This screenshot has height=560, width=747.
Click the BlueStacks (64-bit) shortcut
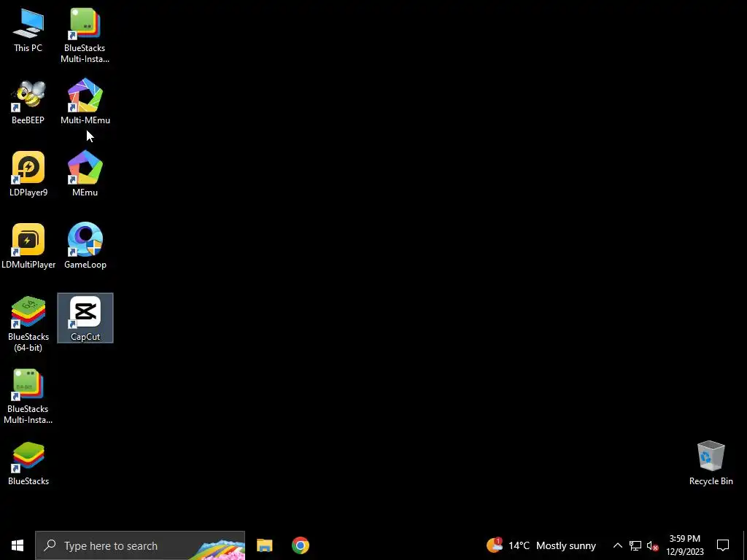28,324
